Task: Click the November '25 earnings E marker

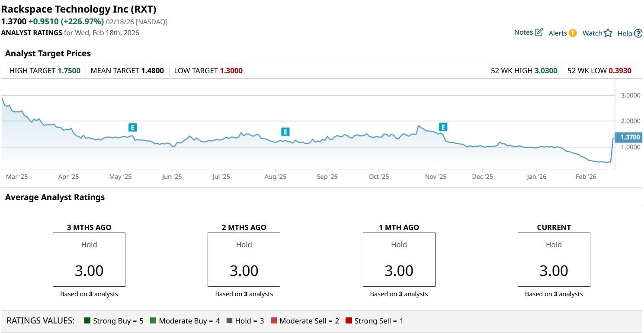Action: click(443, 127)
